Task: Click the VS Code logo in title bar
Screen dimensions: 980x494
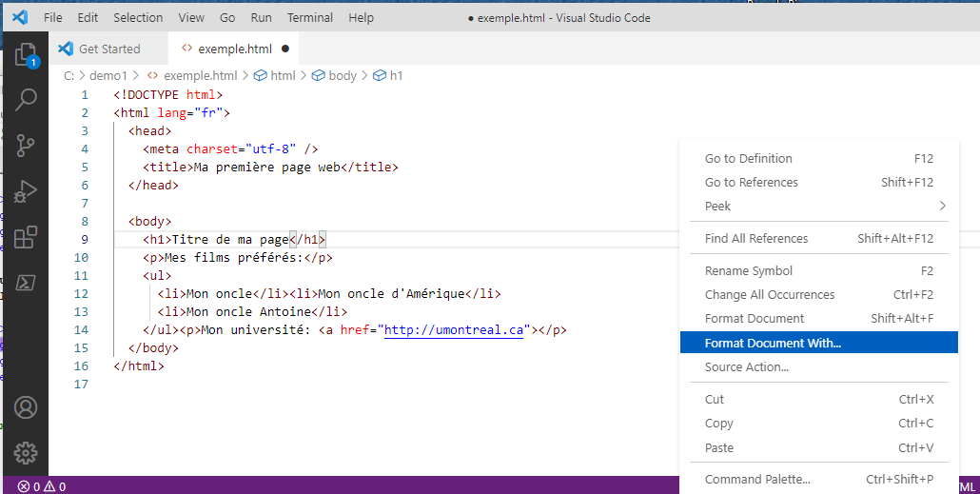Action: 20,17
